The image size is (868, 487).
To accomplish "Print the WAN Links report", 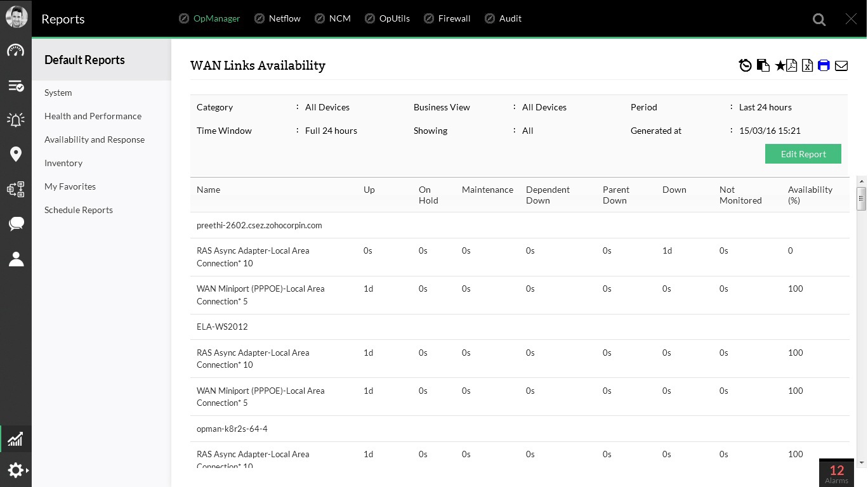I will point(824,65).
